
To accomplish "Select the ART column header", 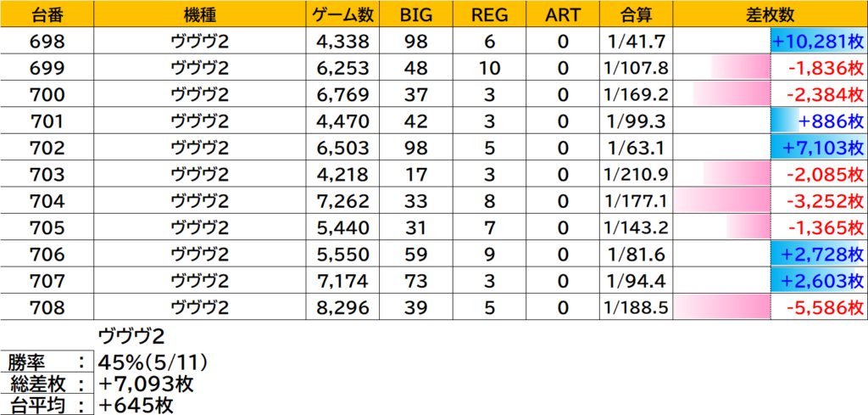I will [561, 14].
